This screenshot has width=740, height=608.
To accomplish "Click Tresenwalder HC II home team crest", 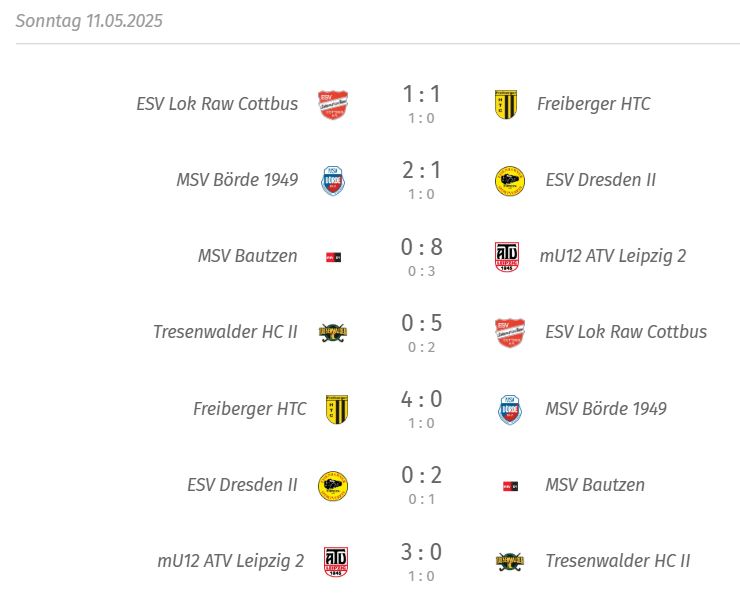I will [x=333, y=333].
